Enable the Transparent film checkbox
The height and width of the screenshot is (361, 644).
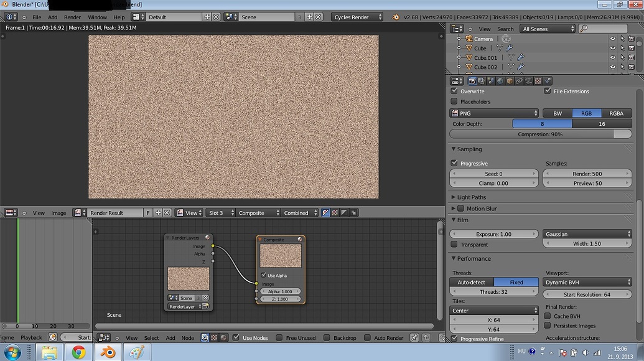tap(454, 244)
